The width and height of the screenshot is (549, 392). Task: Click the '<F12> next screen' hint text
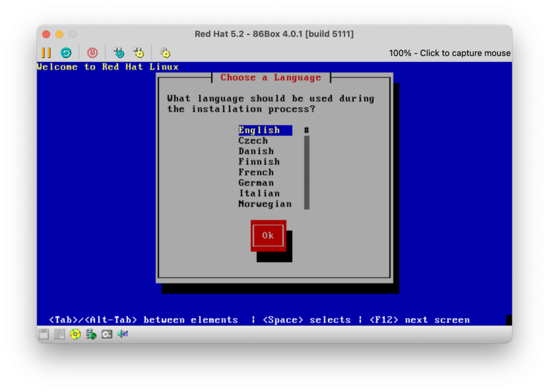tap(419, 320)
